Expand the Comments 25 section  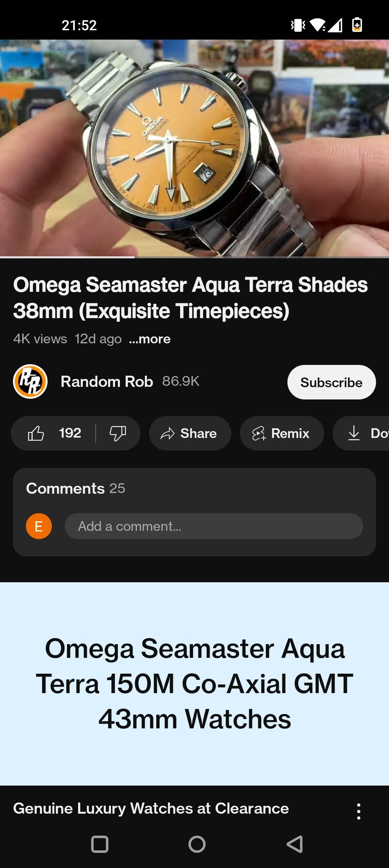tap(76, 488)
